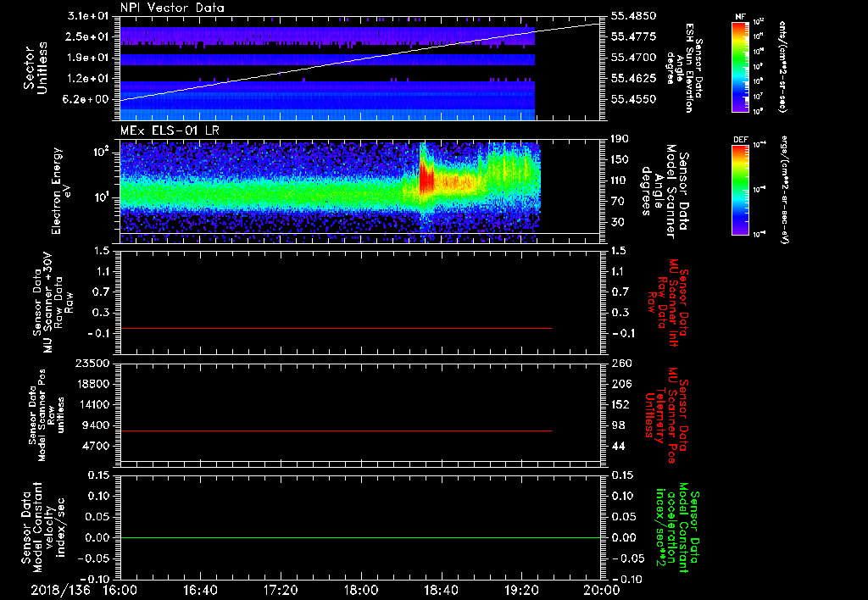The width and height of the screenshot is (868, 600).
Task: Select the 'Sector Unitless' axis label
Action: (x=35, y=68)
